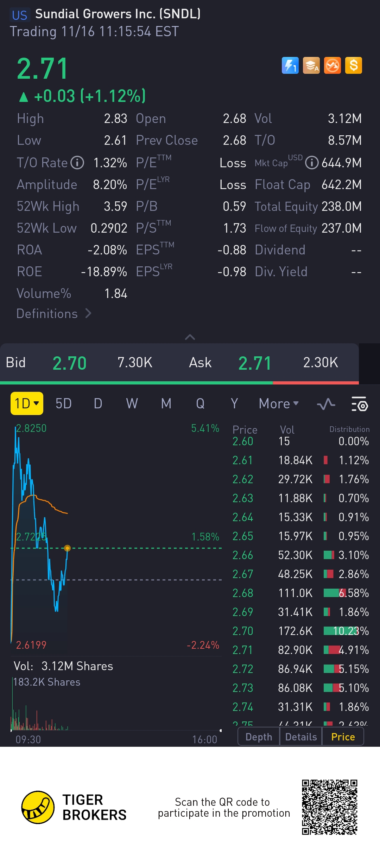Image resolution: width=380 pixels, height=868 pixels.
Task: Tap the info icon beside T/O Rate
Action: 77,163
